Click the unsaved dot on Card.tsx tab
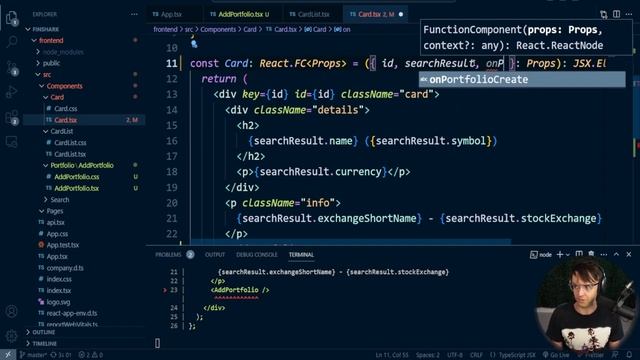 pyautogui.click(x=401, y=14)
